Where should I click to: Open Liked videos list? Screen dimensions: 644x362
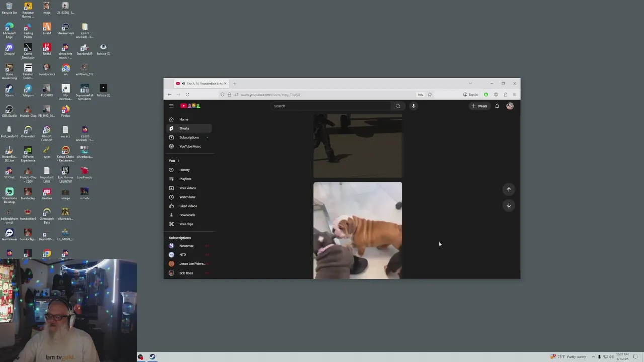(x=189, y=206)
